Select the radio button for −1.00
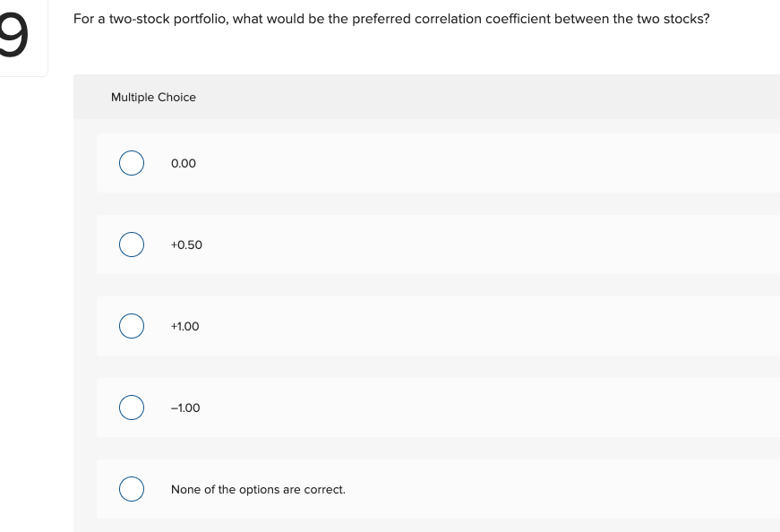Screen dimensions: 780x532 click(x=132, y=408)
